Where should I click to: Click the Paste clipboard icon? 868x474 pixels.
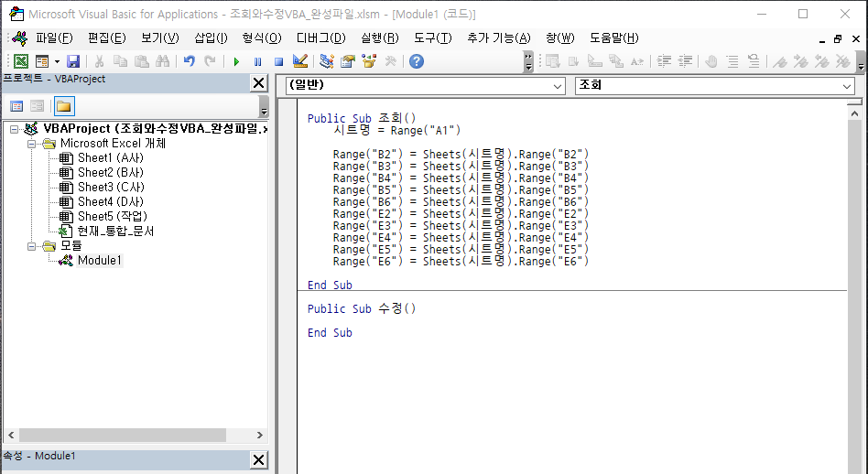pyautogui.click(x=142, y=61)
